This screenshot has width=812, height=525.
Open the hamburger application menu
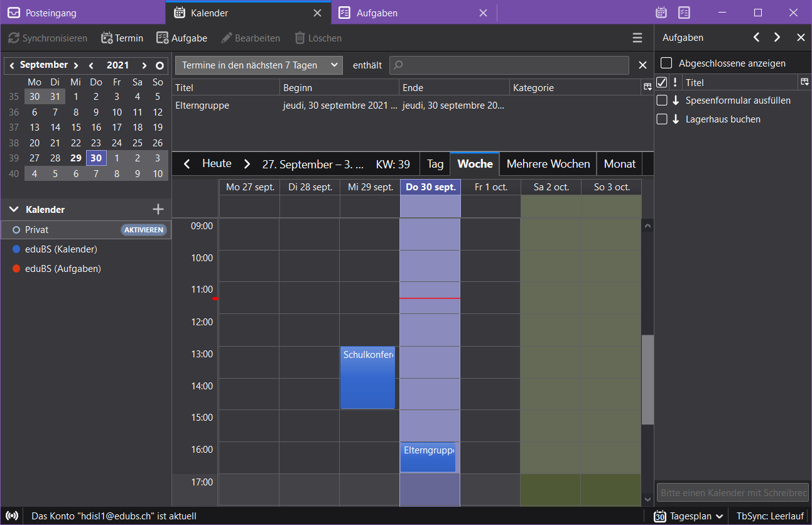click(x=637, y=38)
